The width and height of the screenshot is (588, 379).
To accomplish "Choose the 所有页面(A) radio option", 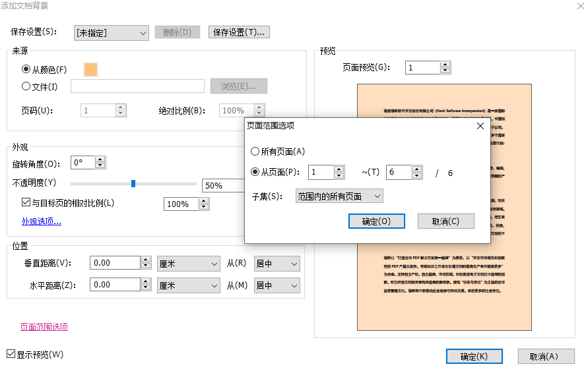I will pos(255,152).
